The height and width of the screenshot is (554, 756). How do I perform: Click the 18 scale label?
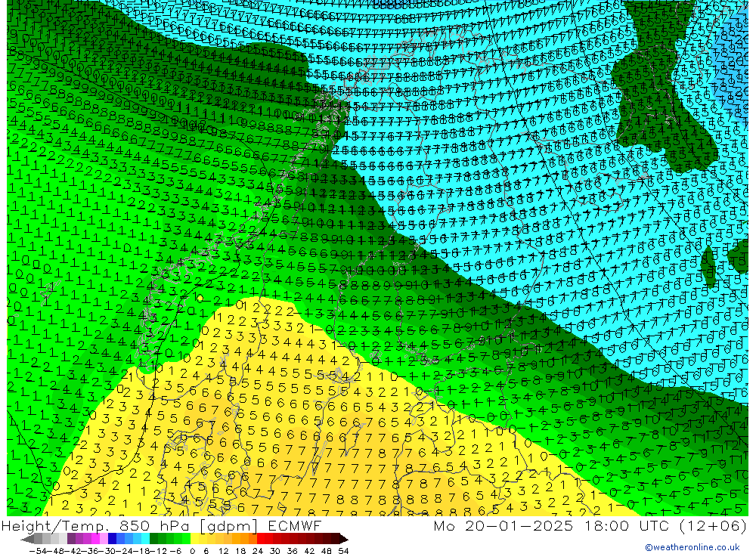tap(240, 551)
